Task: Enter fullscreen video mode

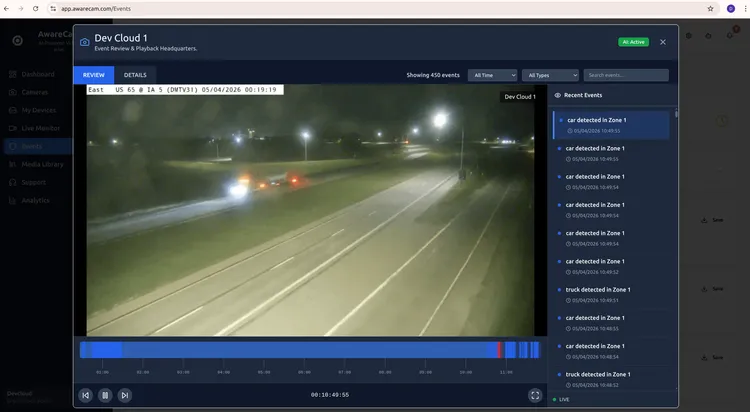Action: pos(535,395)
